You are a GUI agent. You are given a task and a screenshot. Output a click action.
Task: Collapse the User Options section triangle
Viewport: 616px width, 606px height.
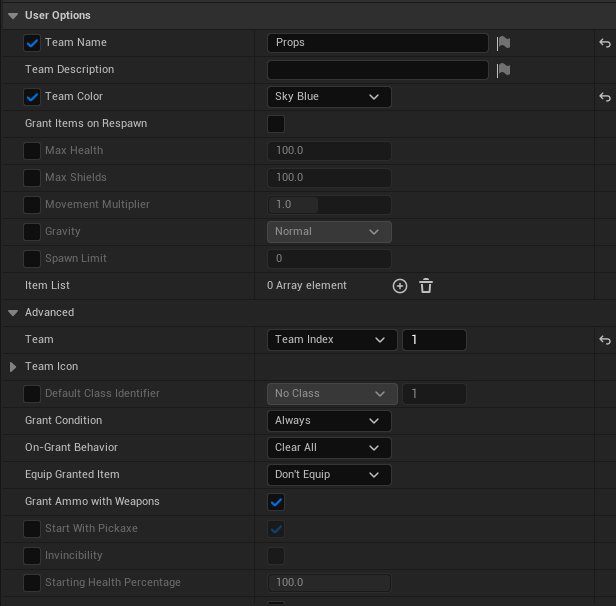coord(13,16)
